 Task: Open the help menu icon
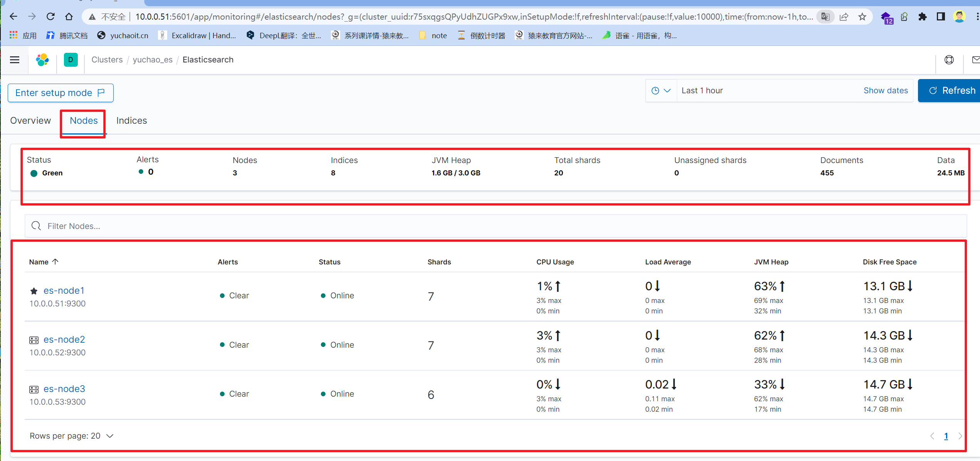[949, 60]
